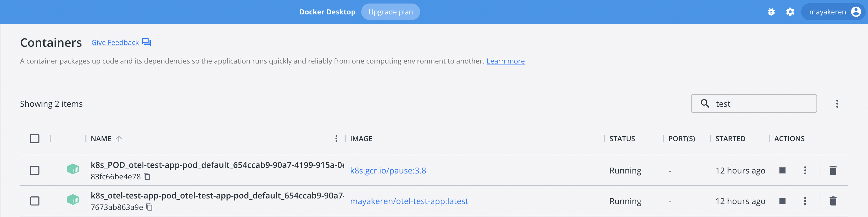Click Running status of pause:3.8 row
This screenshot has height=217, width=868.
tap(625, 171)
